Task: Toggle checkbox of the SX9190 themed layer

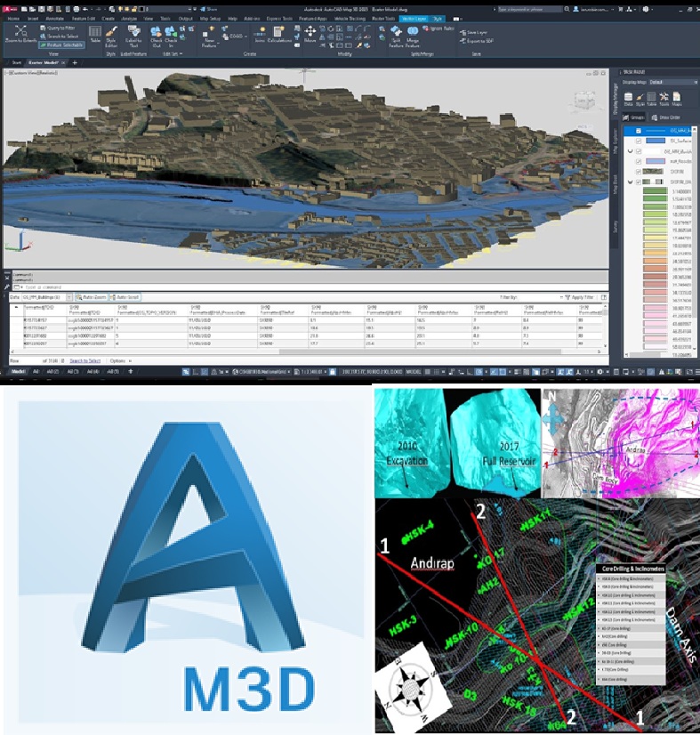Action: [638, 182]
